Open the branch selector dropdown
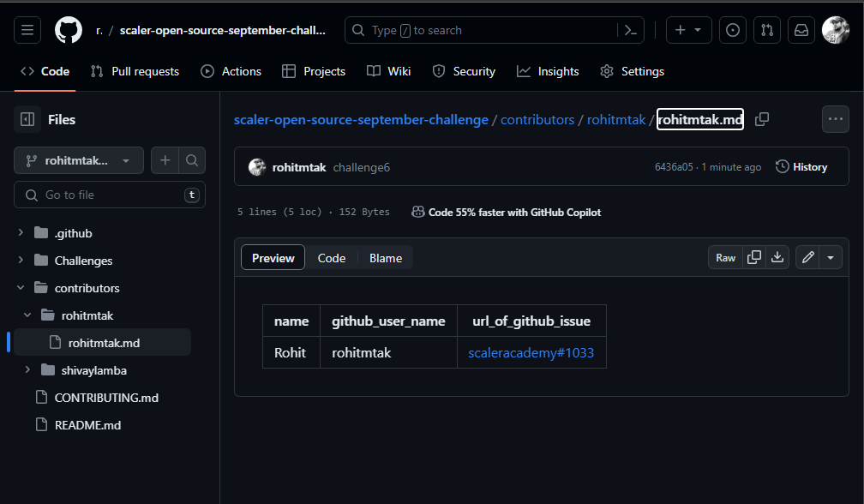 click(x=78, y=160)
